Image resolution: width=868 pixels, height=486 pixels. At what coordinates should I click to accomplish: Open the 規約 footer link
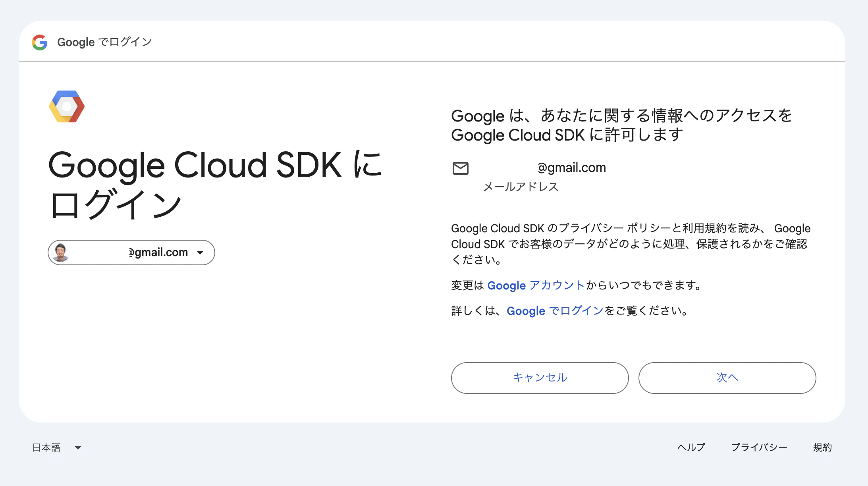pos(822,447)
